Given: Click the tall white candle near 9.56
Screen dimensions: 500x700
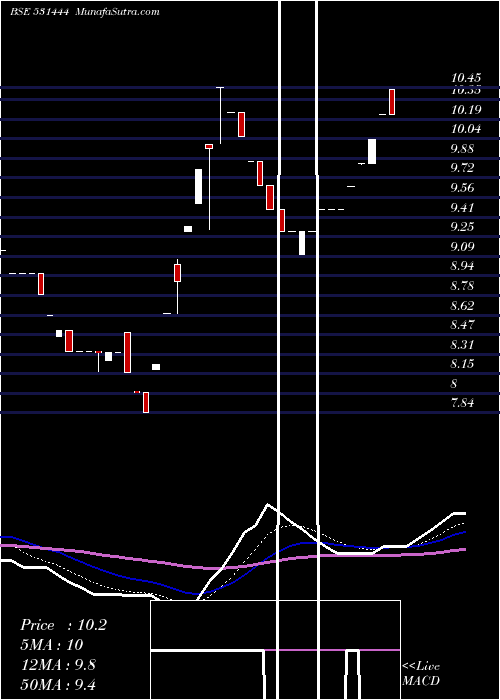Looking at the screenshot, I should coord(198,186).
